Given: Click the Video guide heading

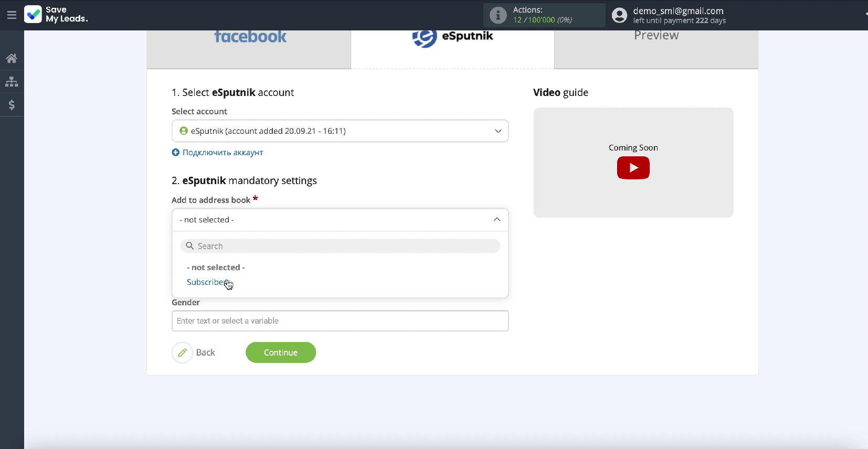Looking at the screenshot, I should [560, 92].
